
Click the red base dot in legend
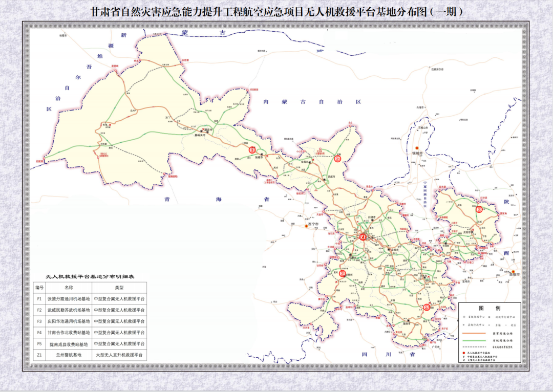[463, 353]
